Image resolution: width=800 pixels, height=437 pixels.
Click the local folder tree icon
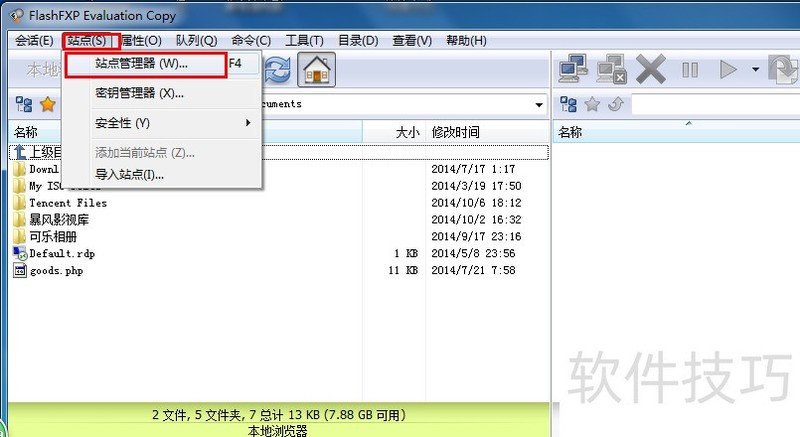[24, 104]
